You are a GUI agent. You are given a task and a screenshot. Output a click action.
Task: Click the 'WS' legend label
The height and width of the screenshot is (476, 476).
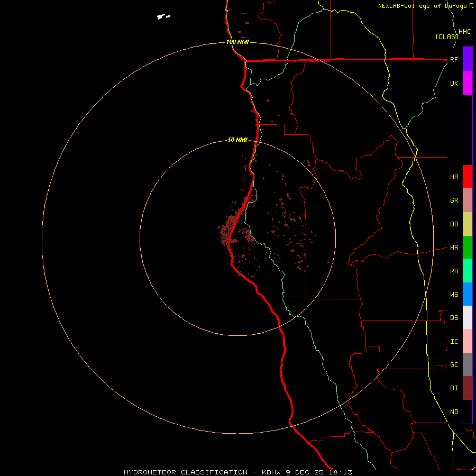click(x=454, y=295)
